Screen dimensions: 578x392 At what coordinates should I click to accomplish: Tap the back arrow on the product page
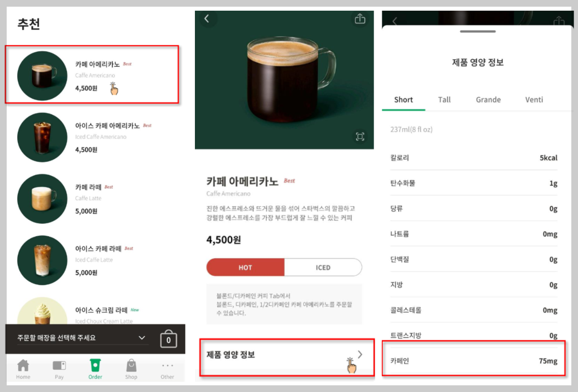[206, 19]
